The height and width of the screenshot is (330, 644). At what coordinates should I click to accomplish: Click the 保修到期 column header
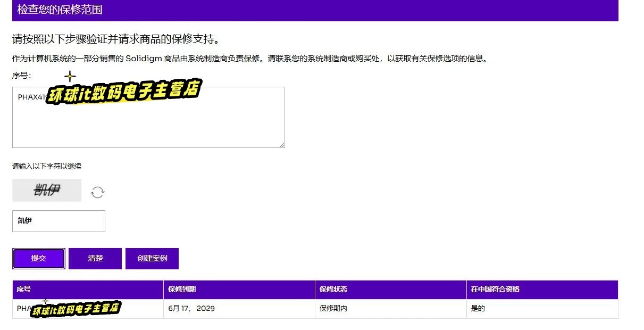pos(239,290)
